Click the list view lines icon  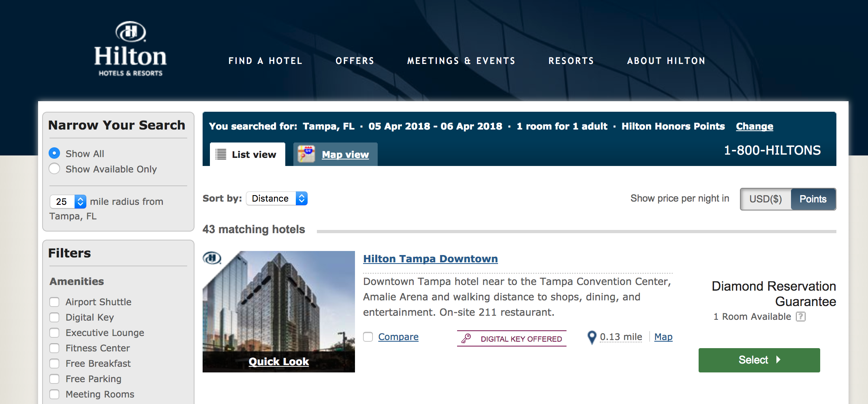(221, 154)
